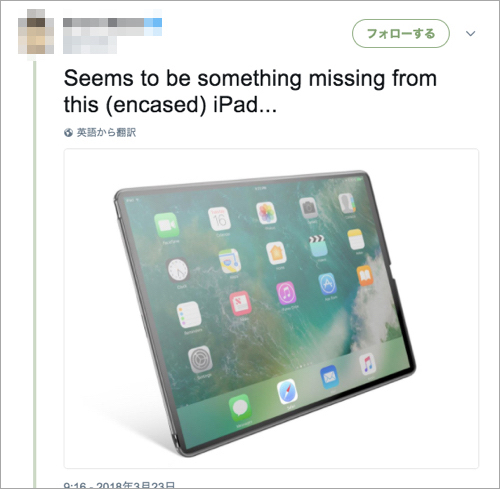Click the green Messages icon in dock
This screenshot has height=489, width=500.
(x=240, y=408)
